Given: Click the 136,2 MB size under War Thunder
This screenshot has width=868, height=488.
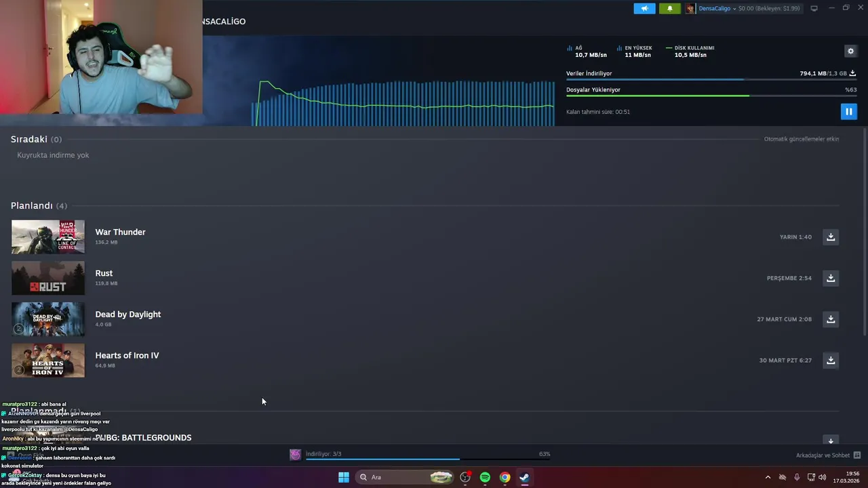Looking at the screenshot, I should [106, 242].
